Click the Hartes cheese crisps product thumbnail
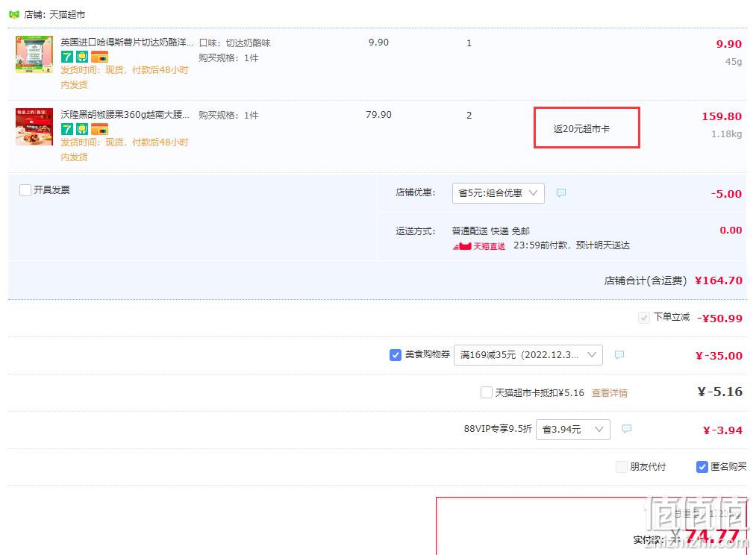This screenshot has width=756, height=555. click(34, 54)
